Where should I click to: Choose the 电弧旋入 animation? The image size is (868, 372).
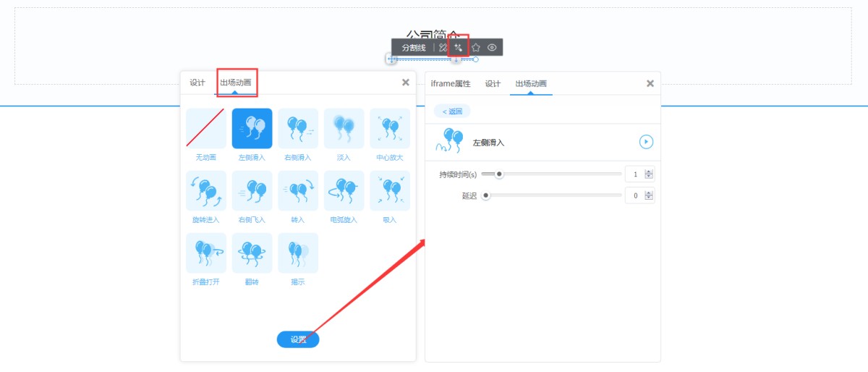(x=344, y=191)
